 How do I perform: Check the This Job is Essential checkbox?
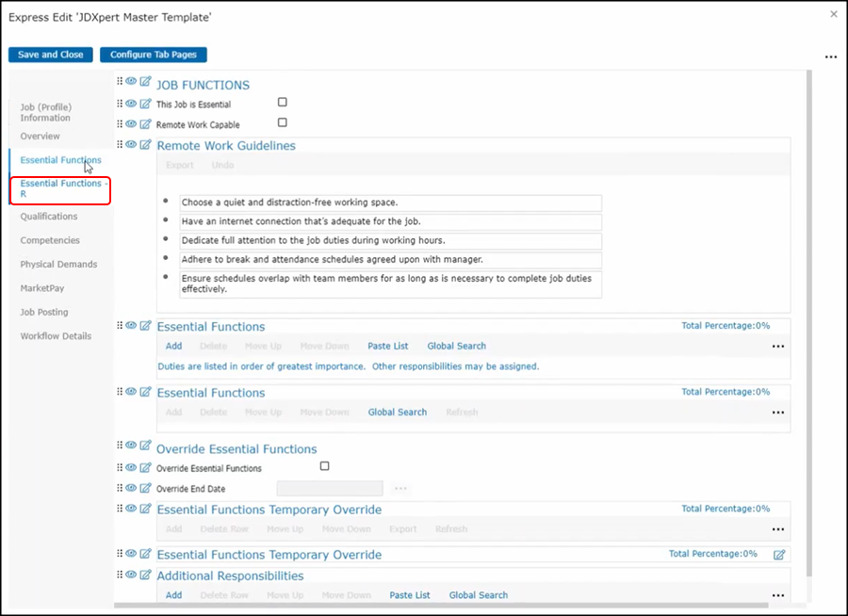tap(283, 103)
